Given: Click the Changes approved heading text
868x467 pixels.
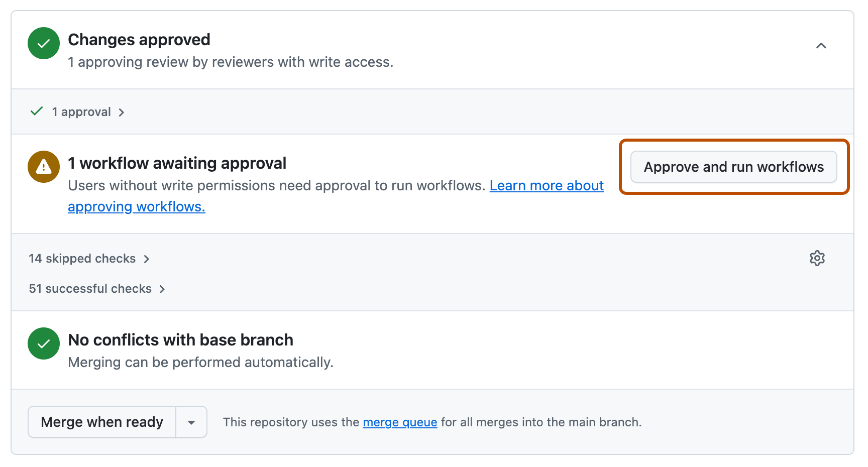Looking at the screenshot, I should coord(139,40).
